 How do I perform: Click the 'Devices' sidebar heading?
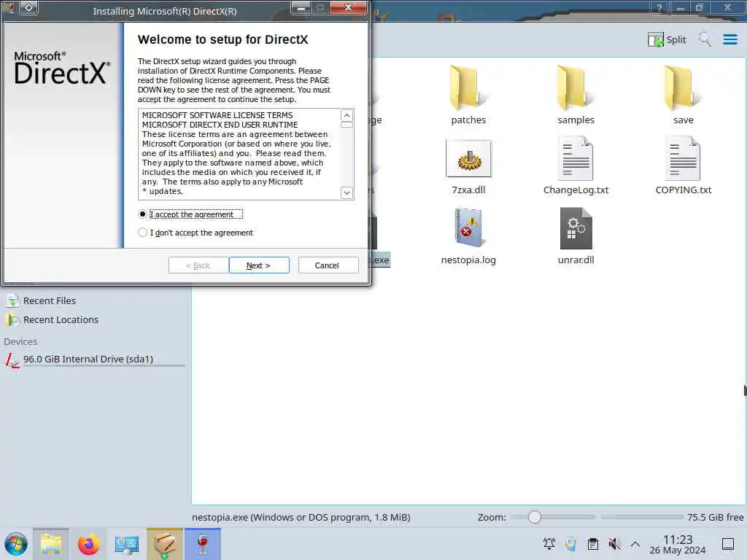(20, 341)
